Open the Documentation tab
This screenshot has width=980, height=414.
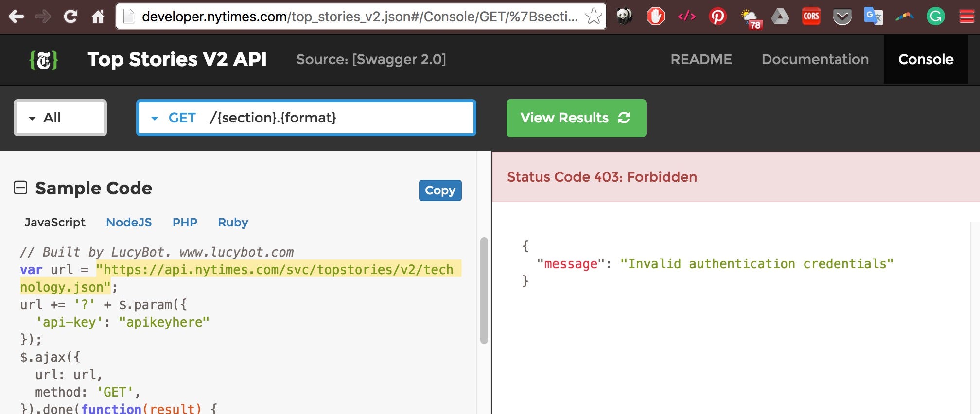tap(815, 59)
